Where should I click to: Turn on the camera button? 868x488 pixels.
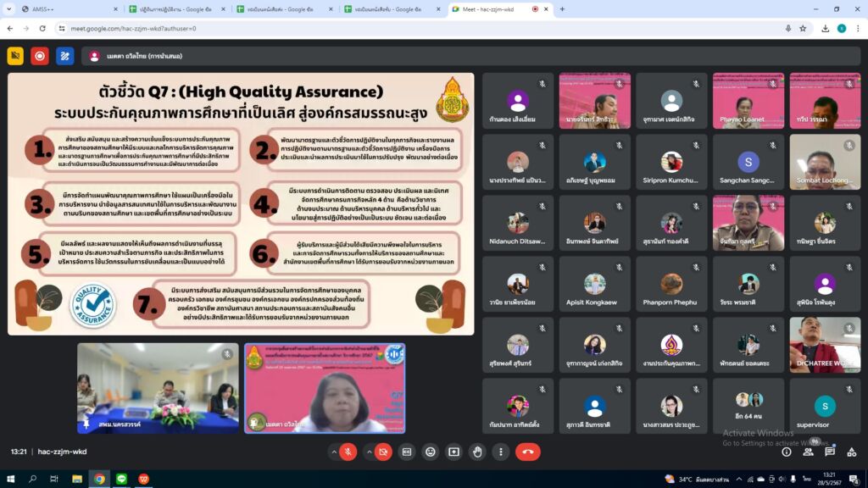[x=383, y=452]
